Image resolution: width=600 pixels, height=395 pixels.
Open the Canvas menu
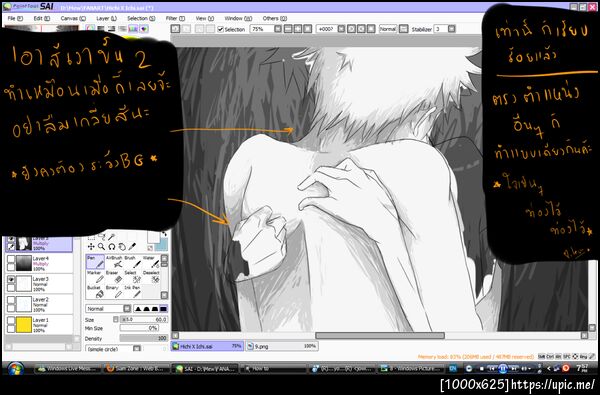(73, 18)
